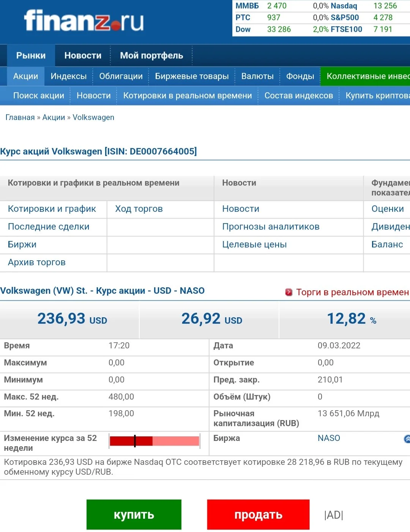Screen dimensions: 410x532
Task: Click the РТС index in ticker
Action: click(243, 17)
